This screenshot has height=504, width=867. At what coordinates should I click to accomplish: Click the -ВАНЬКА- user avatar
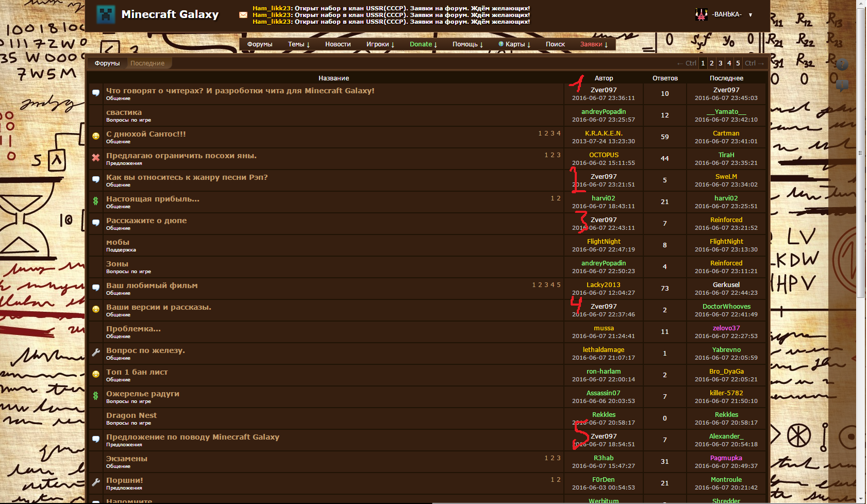[701, 14]
